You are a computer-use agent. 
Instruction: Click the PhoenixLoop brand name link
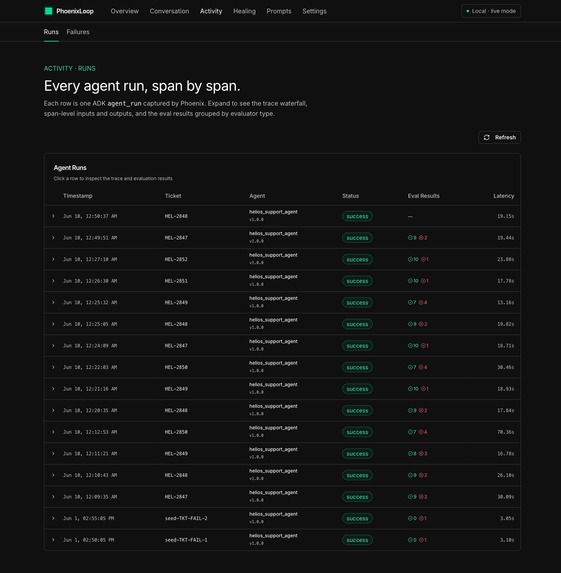click(x=75, y=11)
